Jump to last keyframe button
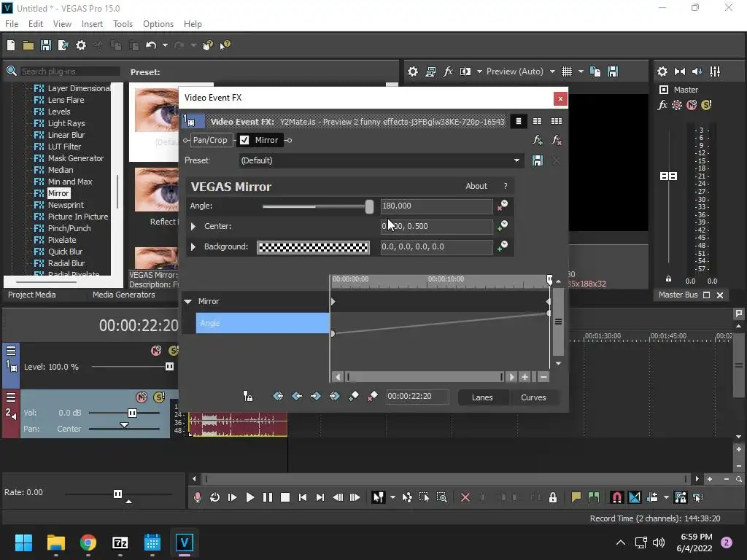 (334, 396)
